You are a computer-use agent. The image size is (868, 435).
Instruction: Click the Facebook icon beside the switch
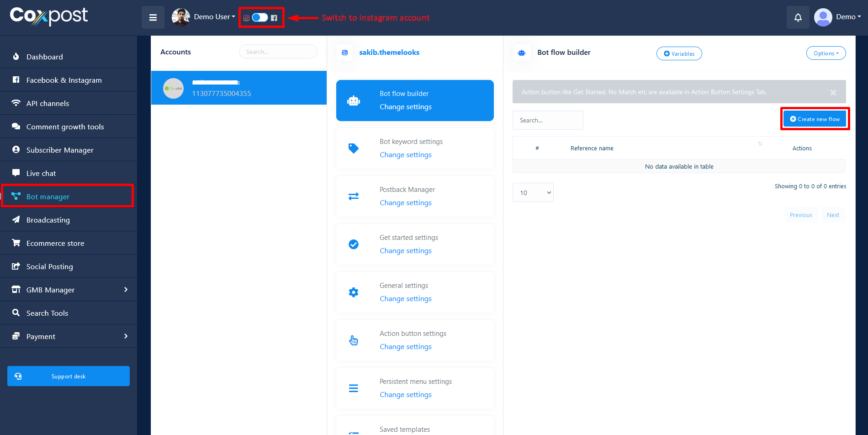pos(274,18)
